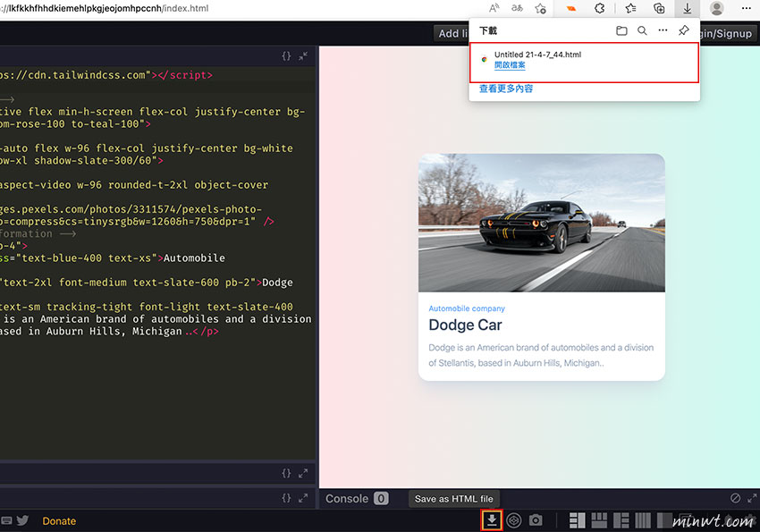760x532 pixels.
Task: Click the 開啟檔案 open file link
Action: tap(510, 65)
